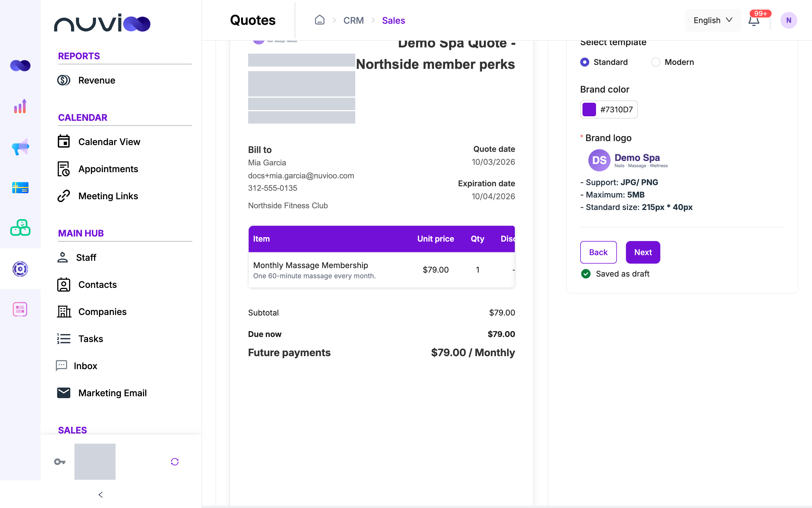Open notifications bell with 99+ badge

(754, 21)
